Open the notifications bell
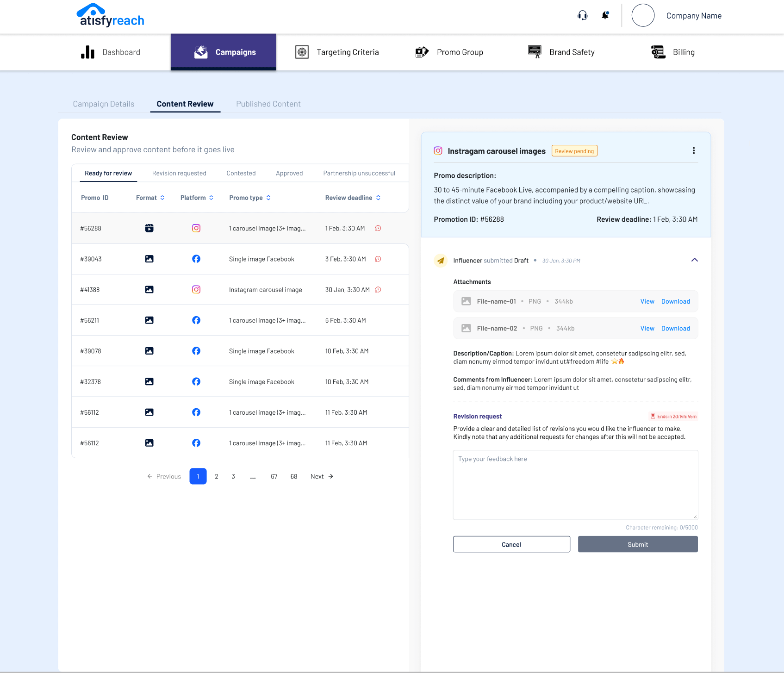This screenshot has height=673, width=784. click(x=605, y=16)
